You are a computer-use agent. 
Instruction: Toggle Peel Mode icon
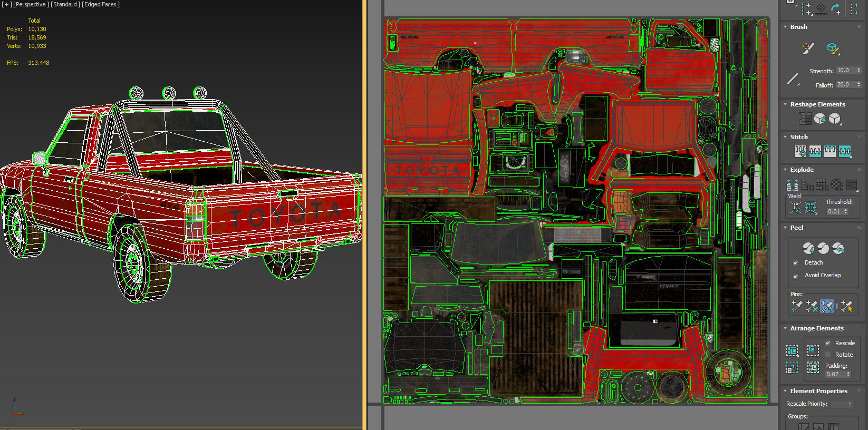pos(823,248)
